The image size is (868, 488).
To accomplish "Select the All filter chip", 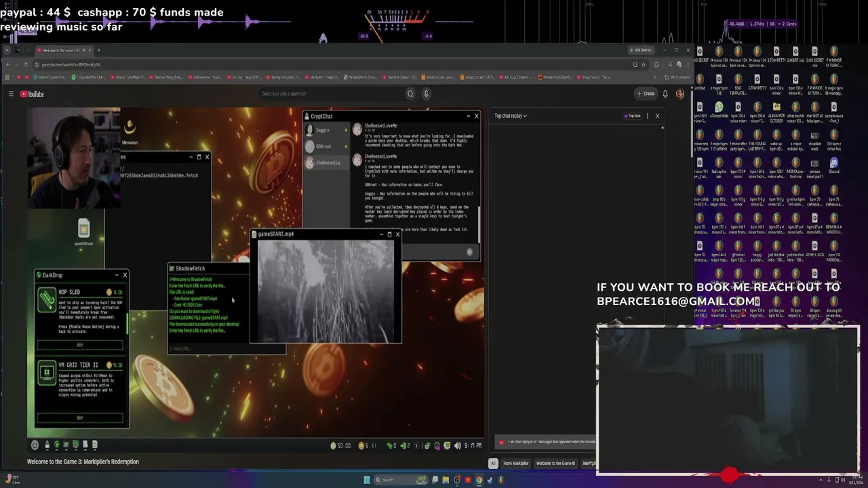I will click(x=493, y=464).
